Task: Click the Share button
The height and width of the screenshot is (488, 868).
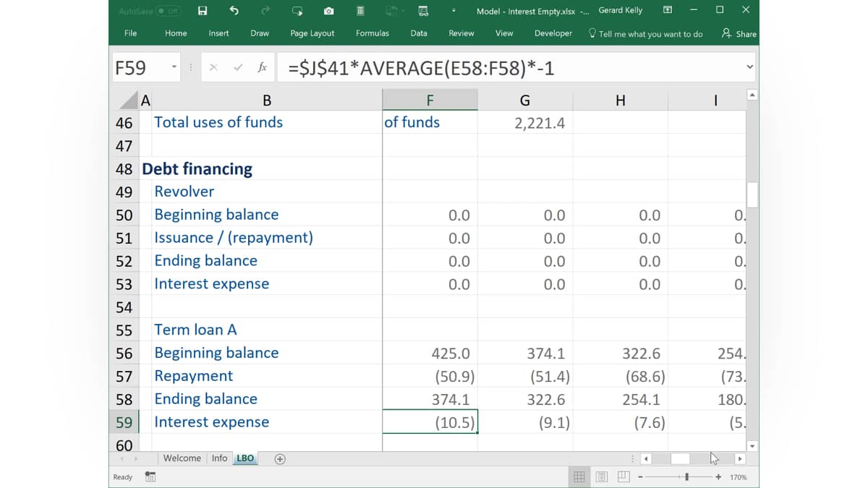Action: pos(739,33)
